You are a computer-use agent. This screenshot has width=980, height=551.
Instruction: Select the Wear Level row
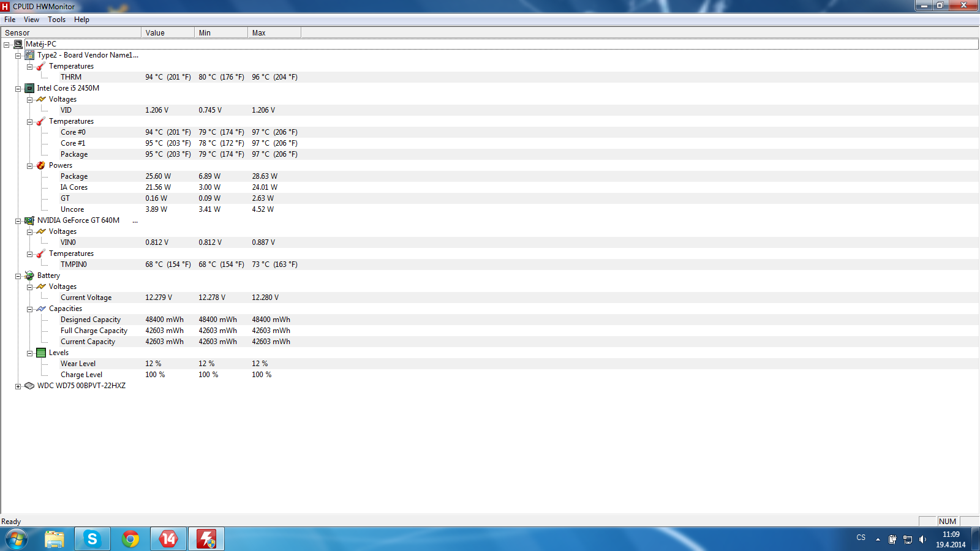pos(490,364)
